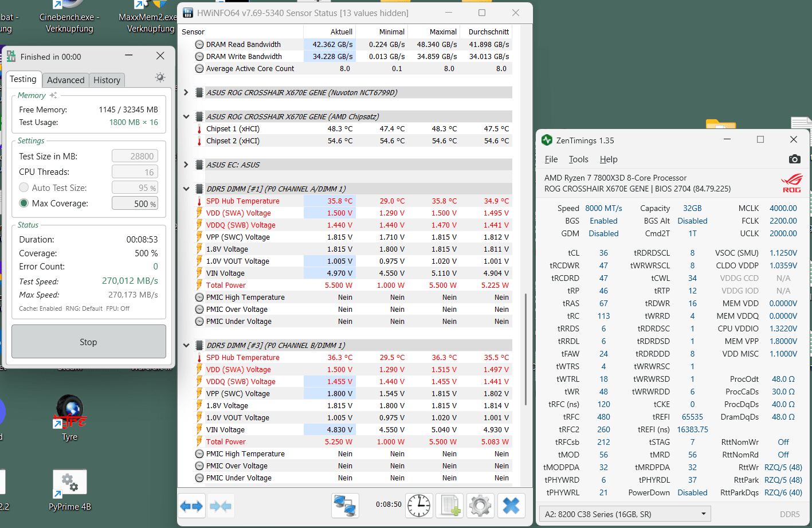Click the expand layout arrows in HWiNFO toolbar
The image size is (812, 528).
[x=191, y=506]
